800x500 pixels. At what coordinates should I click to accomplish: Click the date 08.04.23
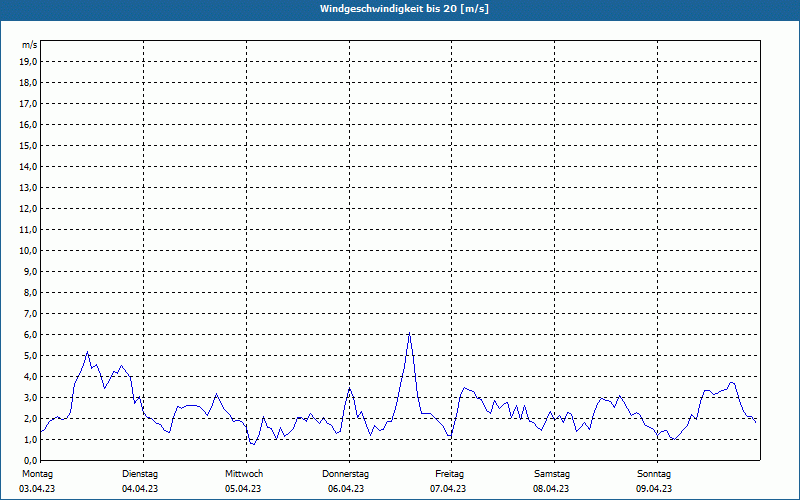click(551, 489)
